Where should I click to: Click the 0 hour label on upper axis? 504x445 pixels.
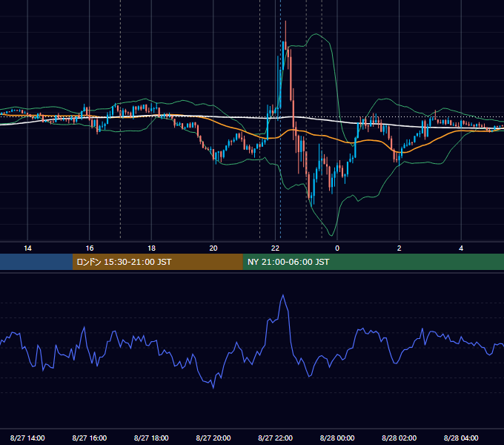[337, 248]
